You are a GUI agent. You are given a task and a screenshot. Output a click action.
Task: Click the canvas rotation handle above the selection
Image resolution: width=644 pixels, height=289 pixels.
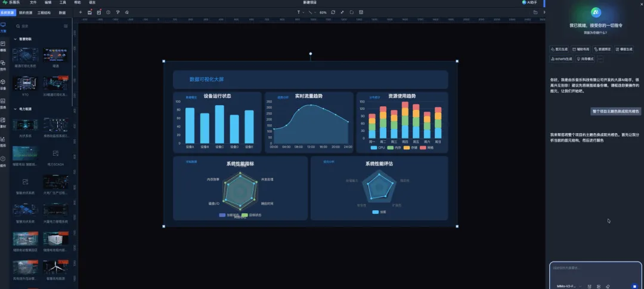(311, 54)
